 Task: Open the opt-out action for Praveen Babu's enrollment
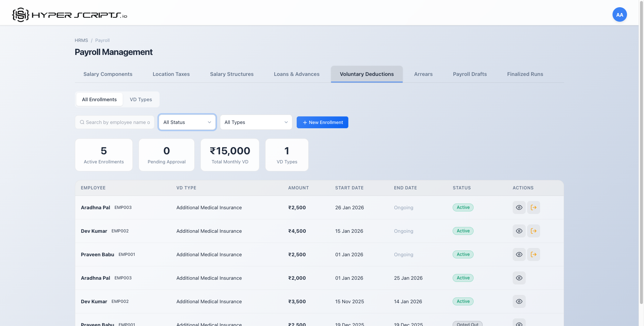coord(534,254)
